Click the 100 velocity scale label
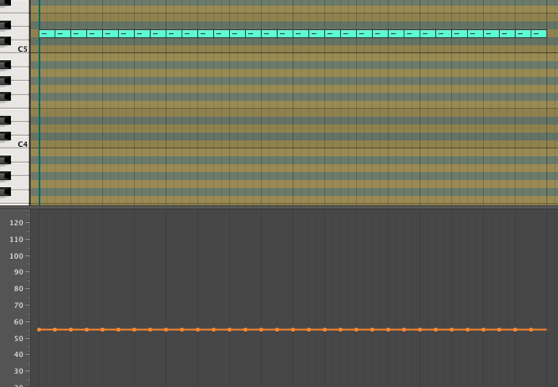558x387 pixels. coord(16,256)
